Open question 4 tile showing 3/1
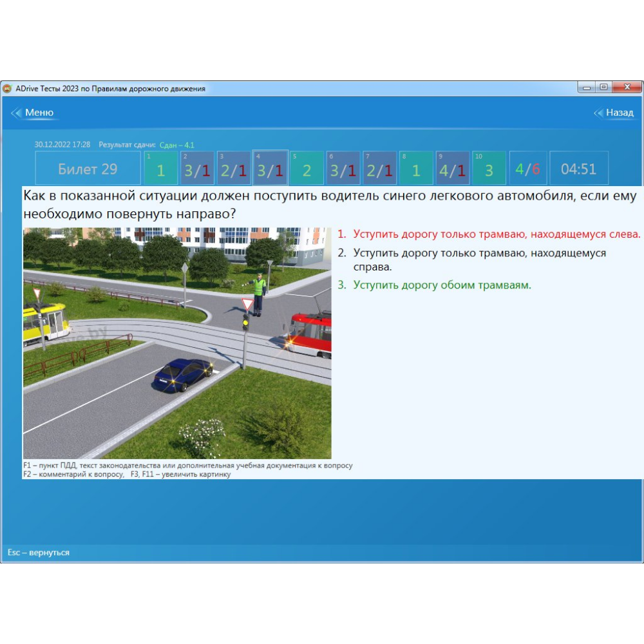The width and height of the screenshot is (644, 644). click(x=270, y=168)
